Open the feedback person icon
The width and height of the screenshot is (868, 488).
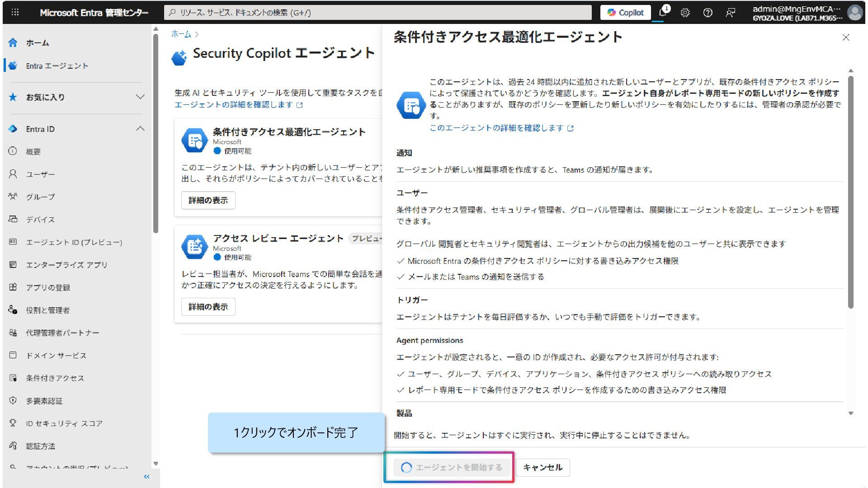pyautogui.click(x=730, y=13)
